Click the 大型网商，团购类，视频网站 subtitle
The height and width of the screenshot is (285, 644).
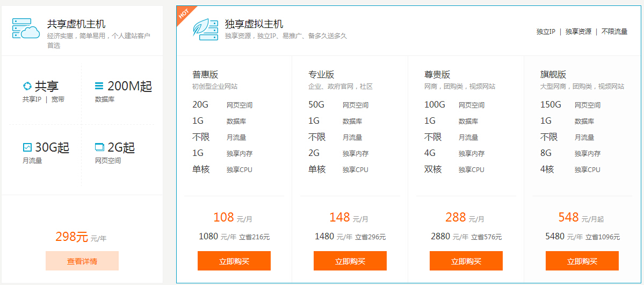pyautogui.click(x=582, y=87)
